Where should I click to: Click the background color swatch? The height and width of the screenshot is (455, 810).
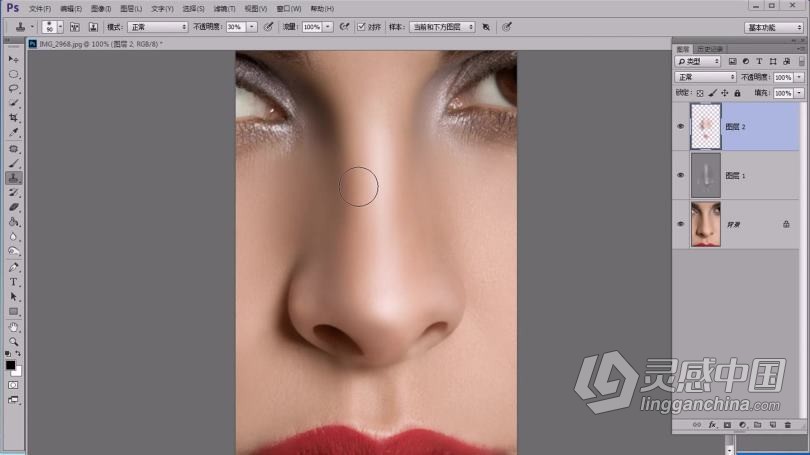point(18,372)
